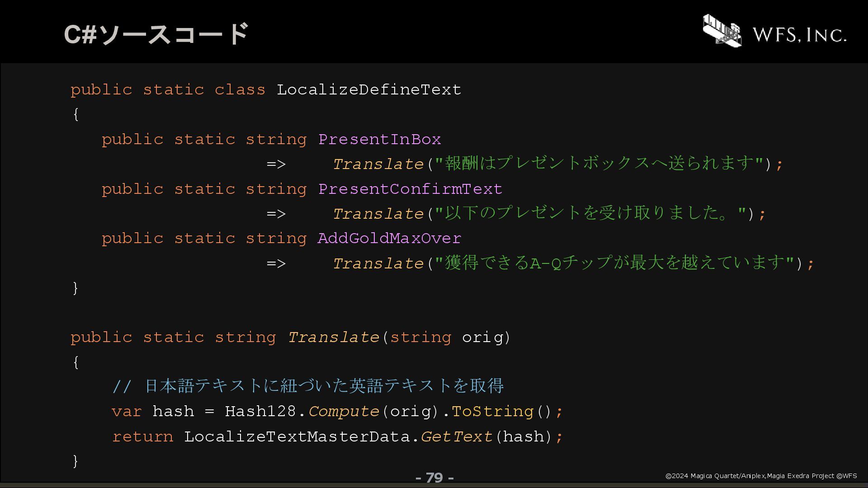Click the "WFS, INC." company name text

tap(799, 35)
